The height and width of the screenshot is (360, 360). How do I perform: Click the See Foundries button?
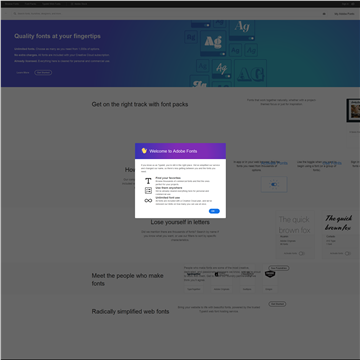[x=279, y=268]
